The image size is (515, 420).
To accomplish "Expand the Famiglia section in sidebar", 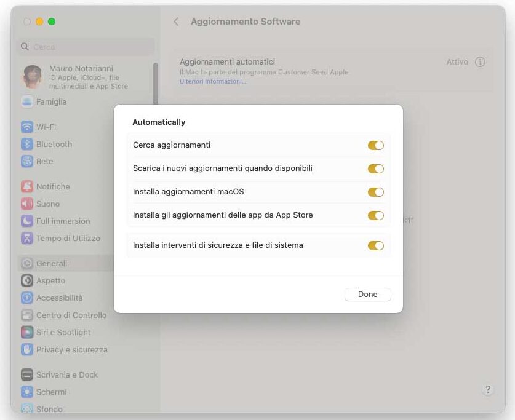I will click(37, 101).
